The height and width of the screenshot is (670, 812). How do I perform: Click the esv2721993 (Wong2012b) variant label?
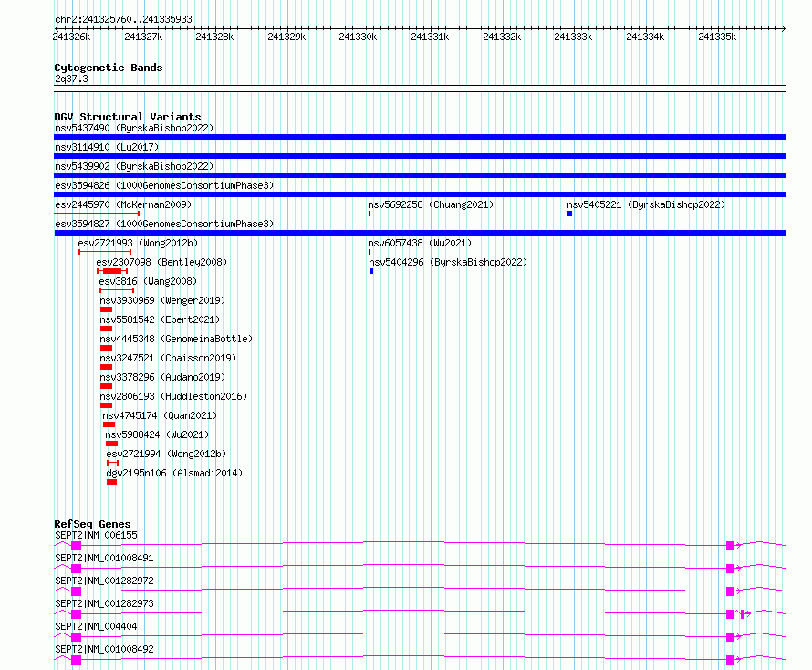(138, 243)
